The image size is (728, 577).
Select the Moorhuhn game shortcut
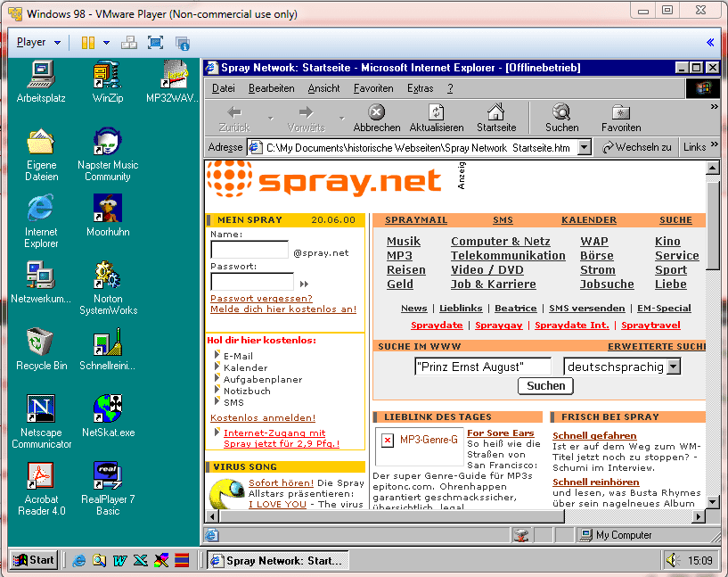(108, 216)
